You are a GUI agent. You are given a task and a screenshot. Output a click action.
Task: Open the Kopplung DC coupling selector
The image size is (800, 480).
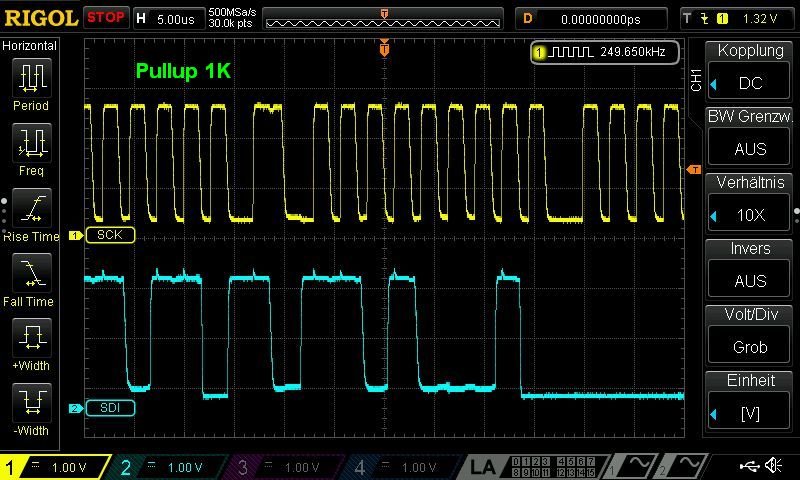pos(750,83)
